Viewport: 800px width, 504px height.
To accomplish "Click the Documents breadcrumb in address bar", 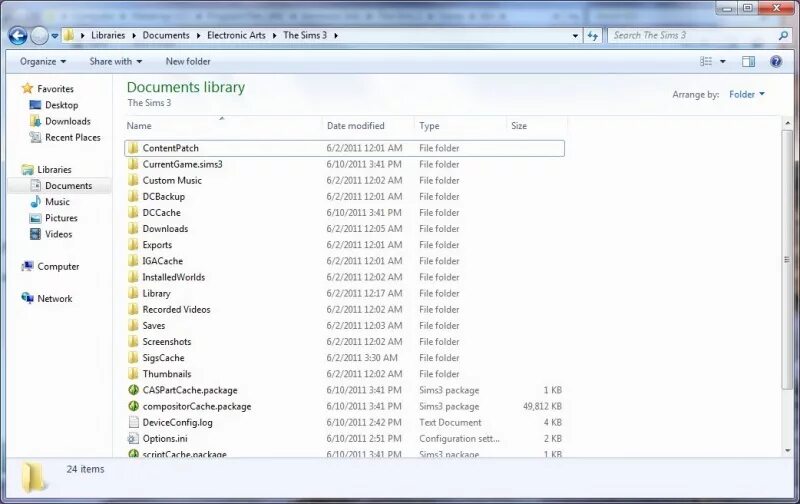I will click(166, 35).
